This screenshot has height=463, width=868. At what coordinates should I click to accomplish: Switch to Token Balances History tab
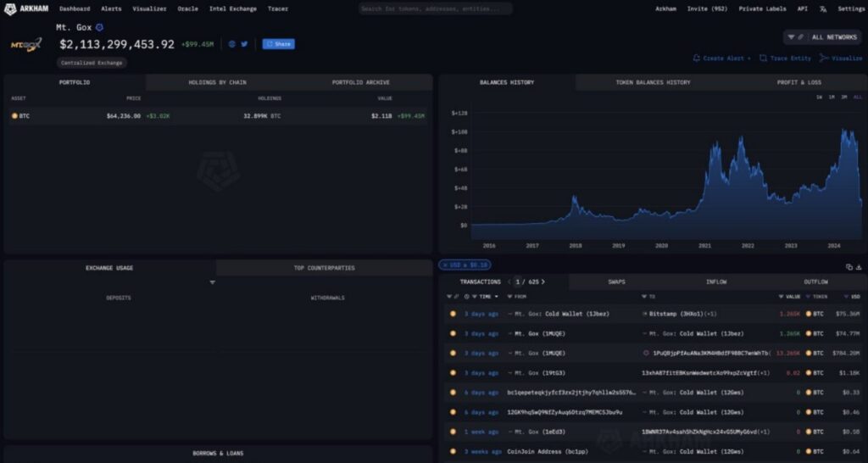(x=654, y=82)
